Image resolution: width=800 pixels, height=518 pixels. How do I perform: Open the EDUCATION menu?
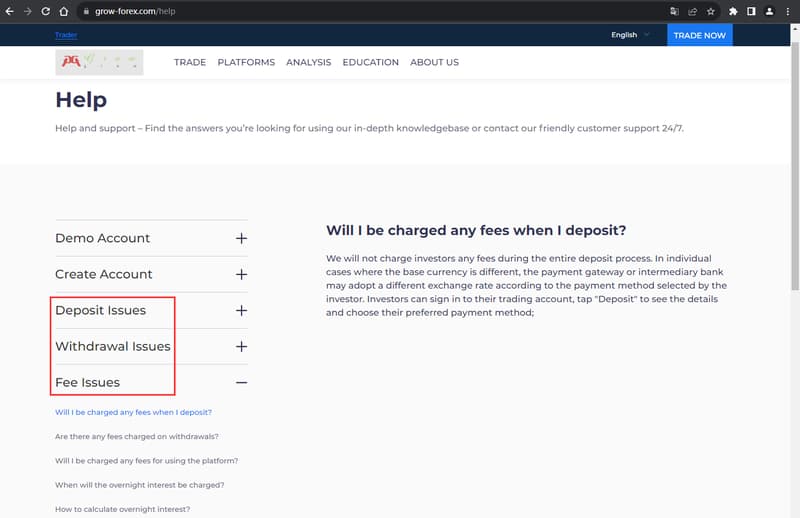click(x=370, y=62)
